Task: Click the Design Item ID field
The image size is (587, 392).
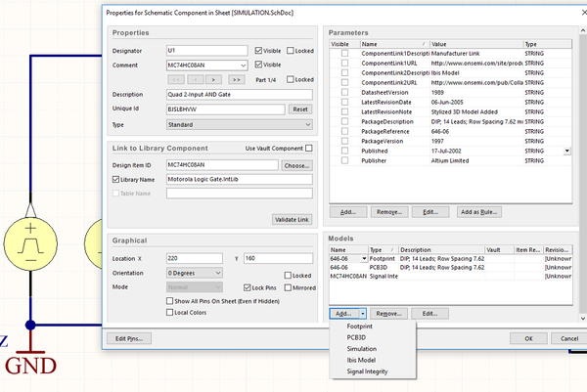Action: (x=222, y=165)
